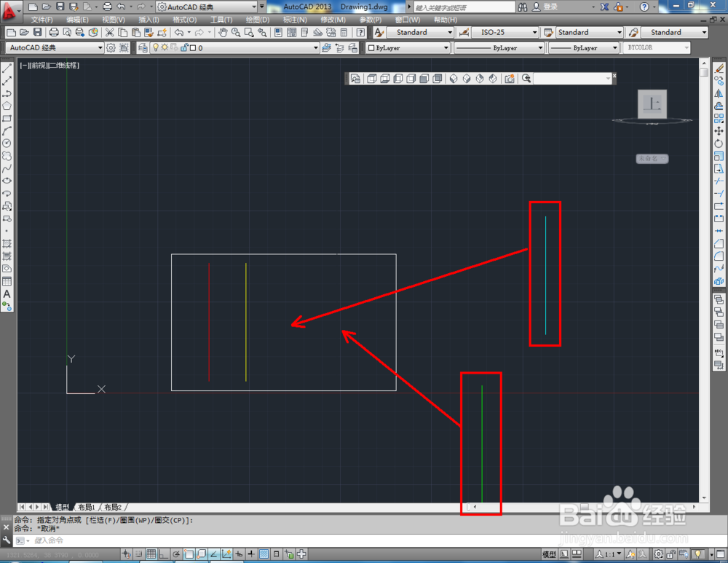Click the Move modify tool
The width and height of the screenshot is (728, 563).
(x=719, y=131)
